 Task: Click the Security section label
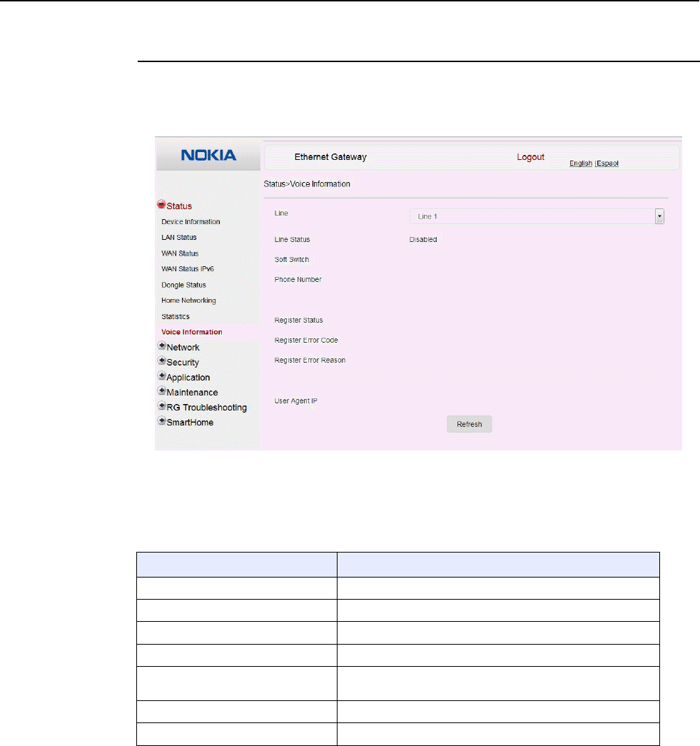click(183, 363)
